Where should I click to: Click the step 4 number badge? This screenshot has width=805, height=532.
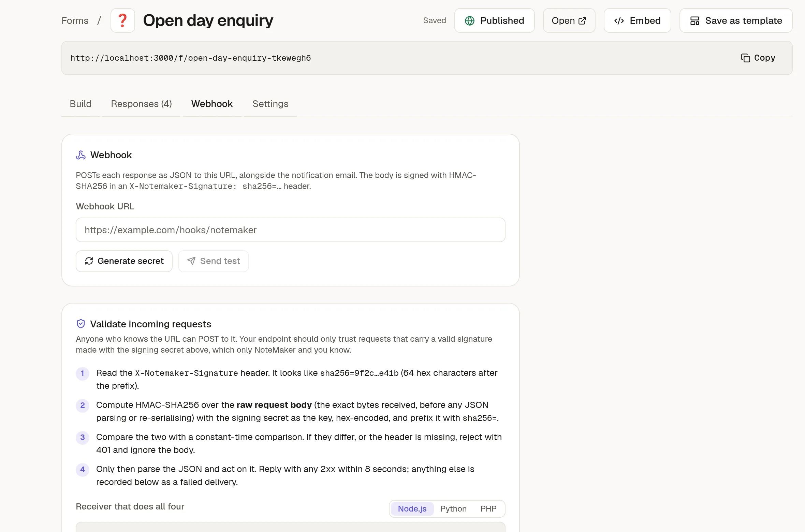(82, 469)
